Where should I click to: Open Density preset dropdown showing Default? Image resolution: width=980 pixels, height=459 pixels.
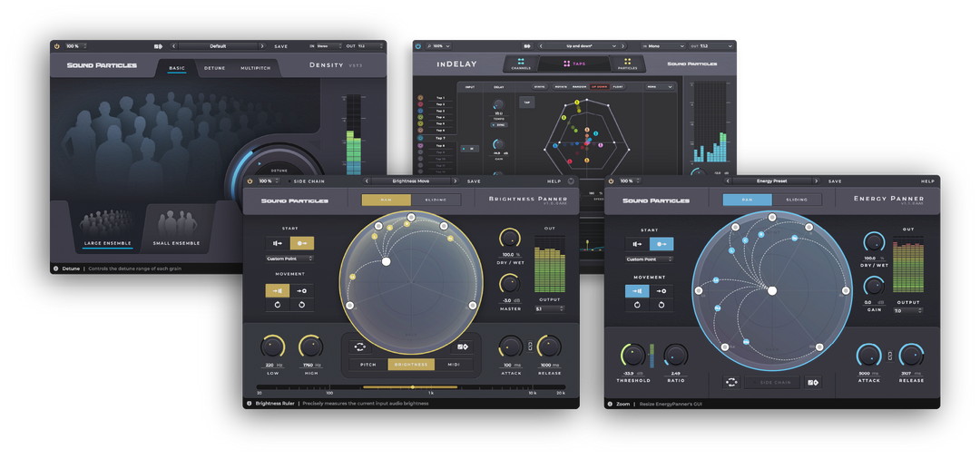click(218, 46)
